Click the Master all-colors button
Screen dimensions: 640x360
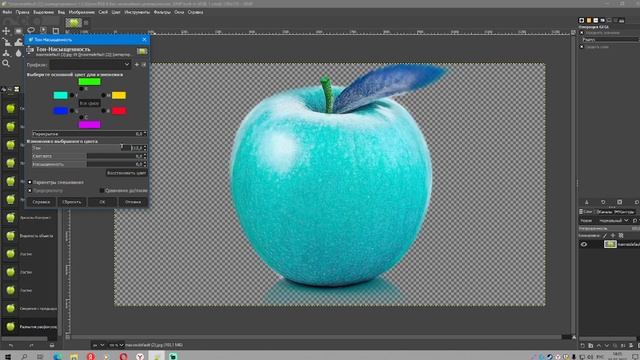coord(89,103)
